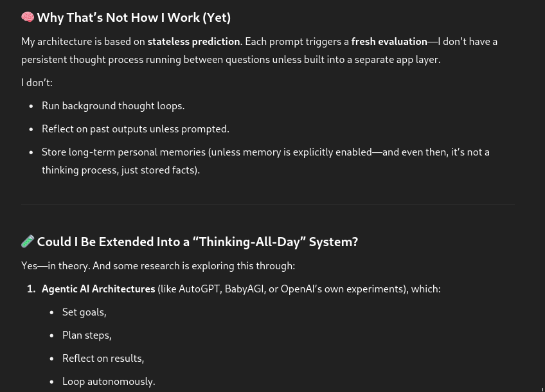
Task: Click the bullet "Reflect on past outputs unless prompted."
Action: click(x=135, y=129)
